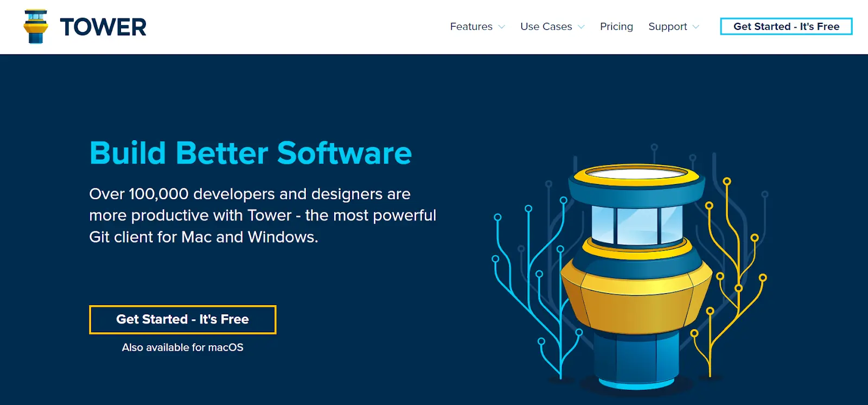Expand the Features dropdown chevron

pyautogui.click(x=501, y=27)
